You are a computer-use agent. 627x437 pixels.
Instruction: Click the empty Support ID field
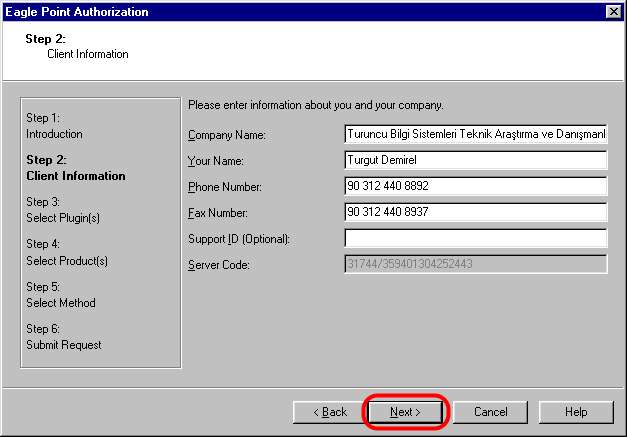pos(475,238)
